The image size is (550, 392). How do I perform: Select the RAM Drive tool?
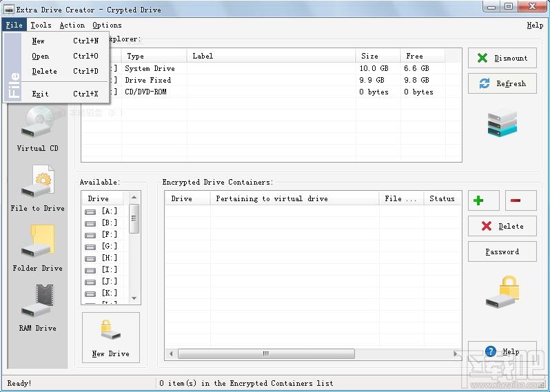tap(37, 309)
